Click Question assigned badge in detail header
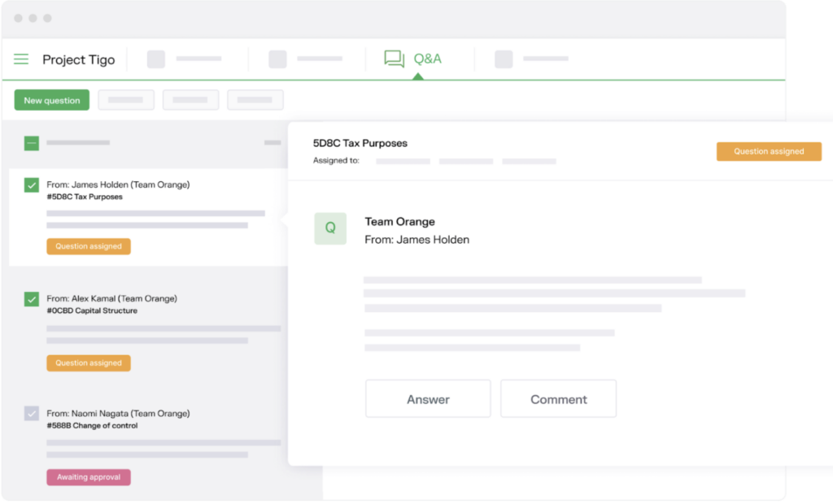Viewport: 833px width, 504px height. point(769,151)
